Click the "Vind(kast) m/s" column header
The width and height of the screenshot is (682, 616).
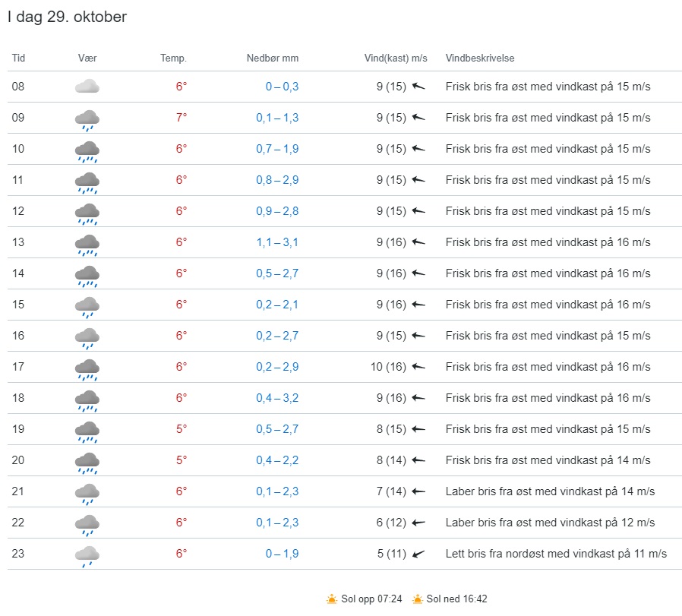pos(396,58)
